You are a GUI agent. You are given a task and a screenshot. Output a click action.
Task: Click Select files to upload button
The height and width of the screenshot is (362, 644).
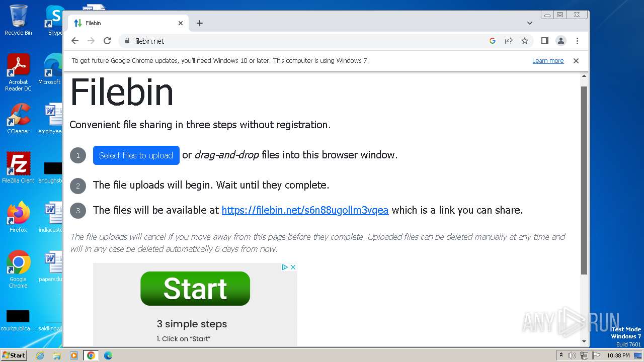tap(136, 155)
